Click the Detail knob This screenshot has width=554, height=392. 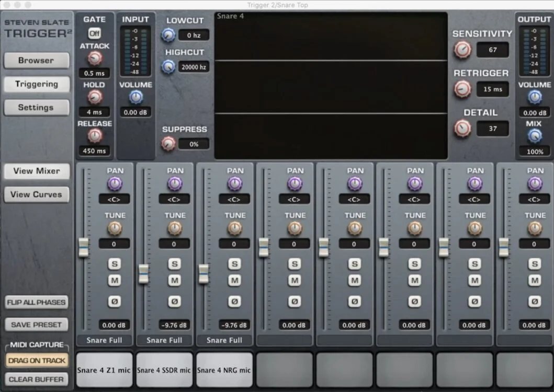(x=462, y=129)
